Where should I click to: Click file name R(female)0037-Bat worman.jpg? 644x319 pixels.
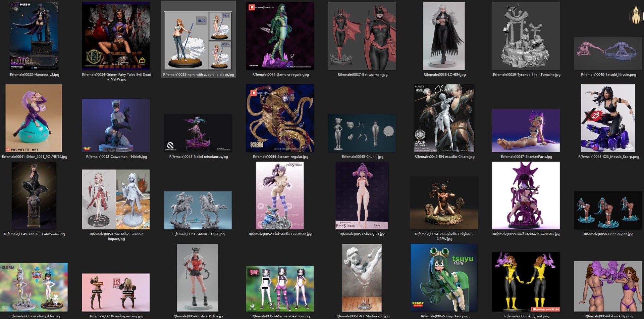pos(363,75)
